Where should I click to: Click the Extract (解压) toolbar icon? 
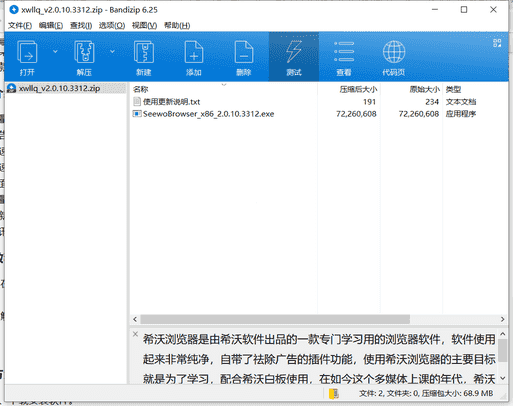pos(84,52)
